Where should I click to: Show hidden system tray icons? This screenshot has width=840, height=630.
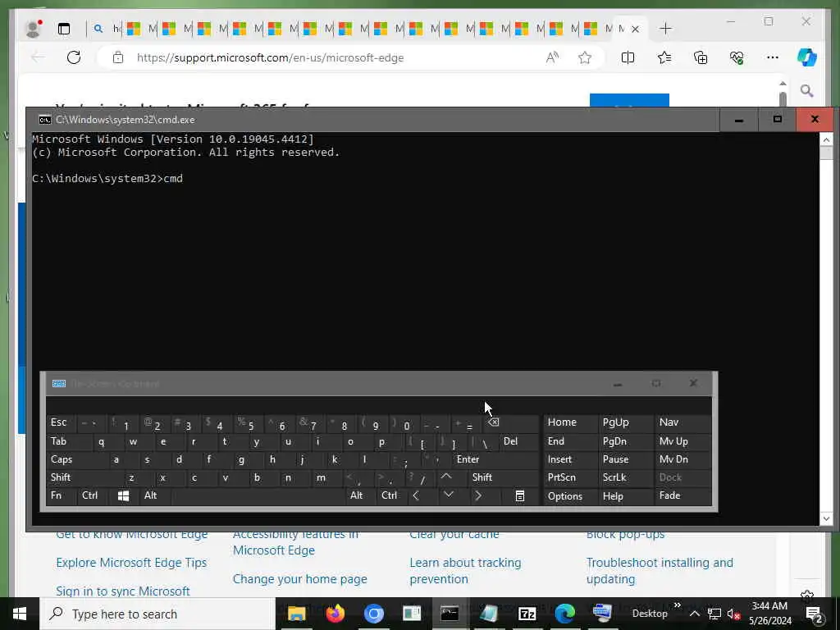click(694, 614)
